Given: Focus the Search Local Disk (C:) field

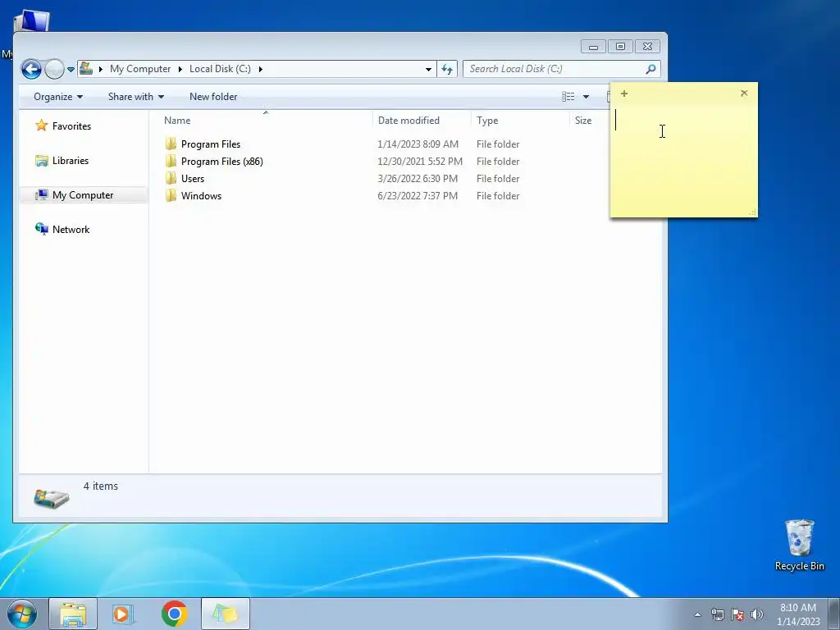Looking at the screenshot, I should tap(561, 69).
